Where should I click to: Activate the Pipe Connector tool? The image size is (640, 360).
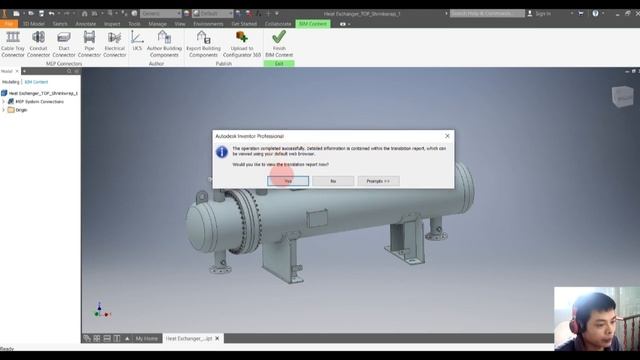pos(89,44)
